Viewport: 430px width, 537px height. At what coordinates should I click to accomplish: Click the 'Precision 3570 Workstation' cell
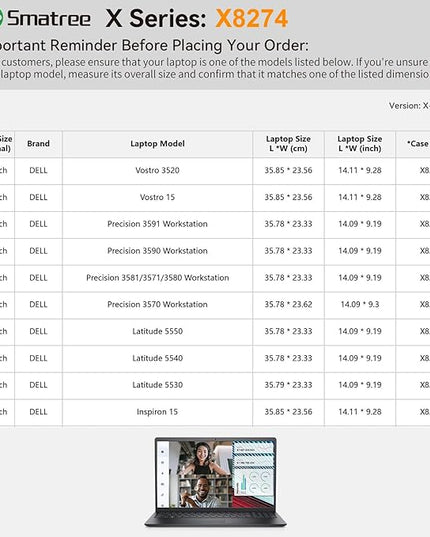[157, 304]
